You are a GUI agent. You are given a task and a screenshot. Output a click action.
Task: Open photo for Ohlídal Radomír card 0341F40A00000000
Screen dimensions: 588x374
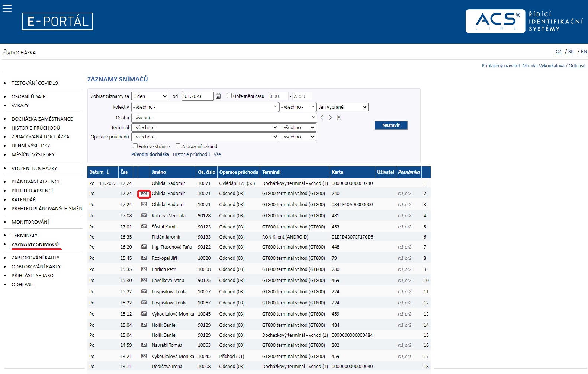pos(144,204)
